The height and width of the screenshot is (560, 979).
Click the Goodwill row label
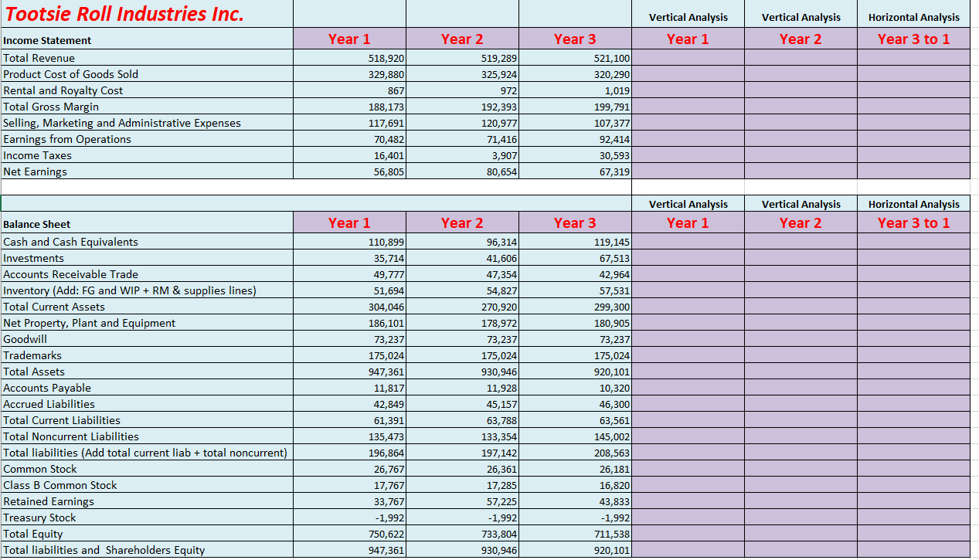click(147, 339)
